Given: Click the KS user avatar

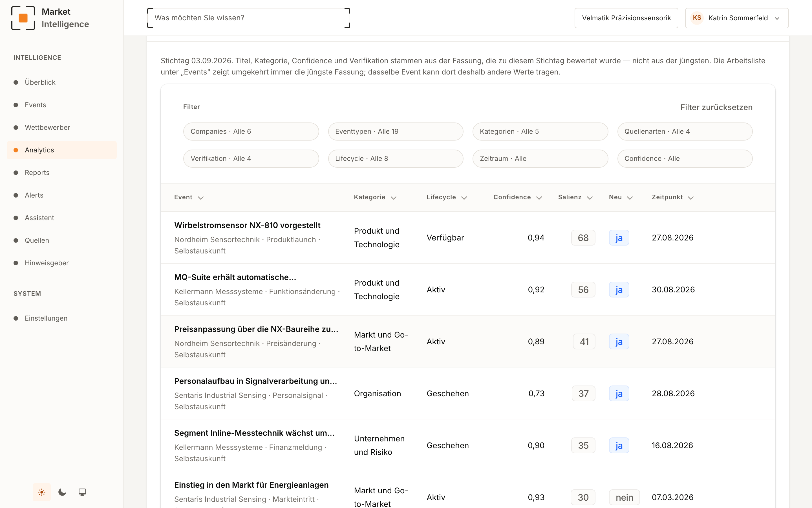Looking at the screenshot, I should [x=697, y=18].
